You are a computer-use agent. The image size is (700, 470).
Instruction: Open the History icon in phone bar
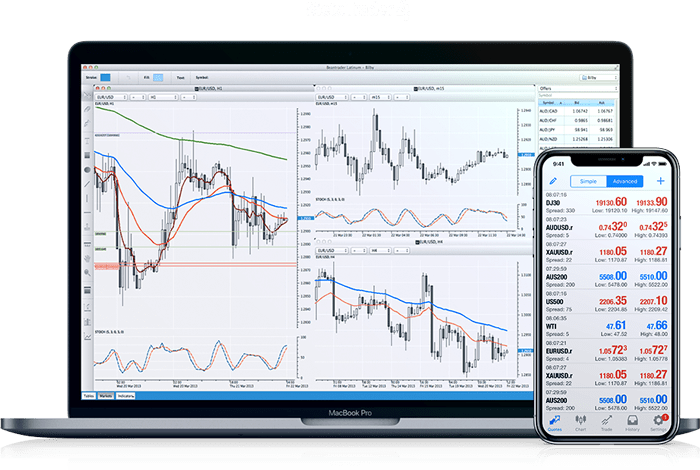point(632,424)
